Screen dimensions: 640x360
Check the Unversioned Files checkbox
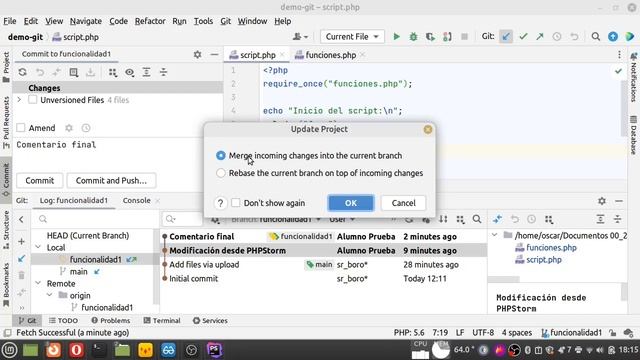point(33,100)
